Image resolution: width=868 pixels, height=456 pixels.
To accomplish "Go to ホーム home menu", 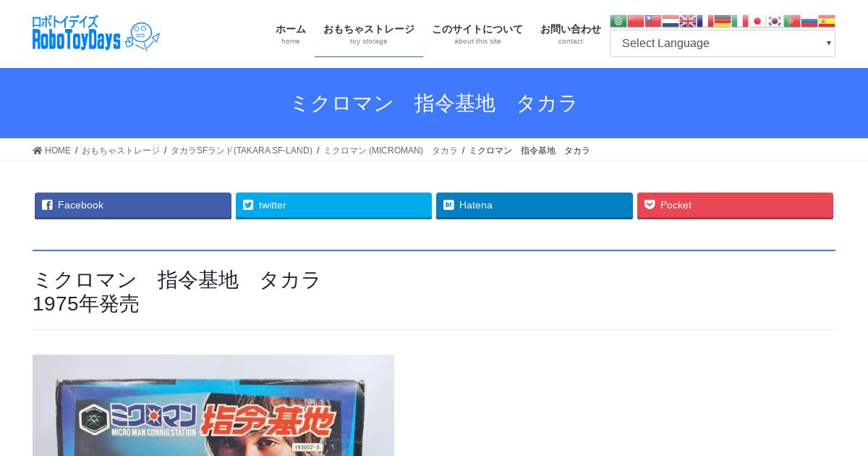I will (x=291, y=33).
